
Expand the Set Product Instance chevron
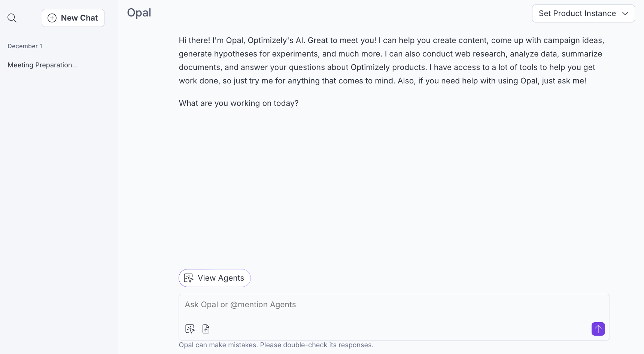coord(625,13)
